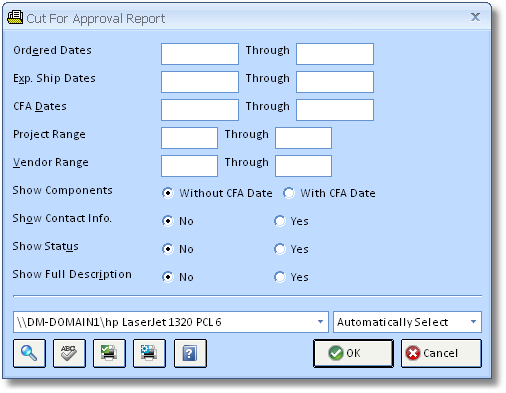Click the CFA Dates label
The height and width of the screenshot is (393, 506).
(40, 106)
